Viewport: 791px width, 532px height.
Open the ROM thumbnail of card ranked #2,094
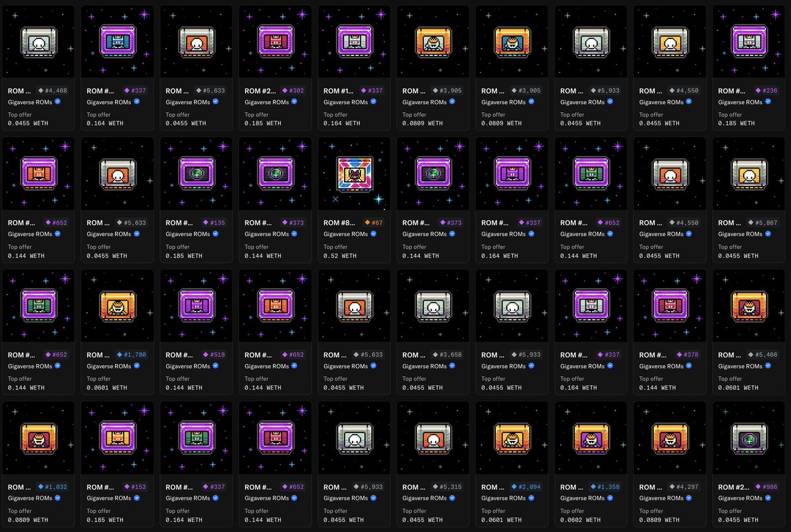click(x=512, y=438)
